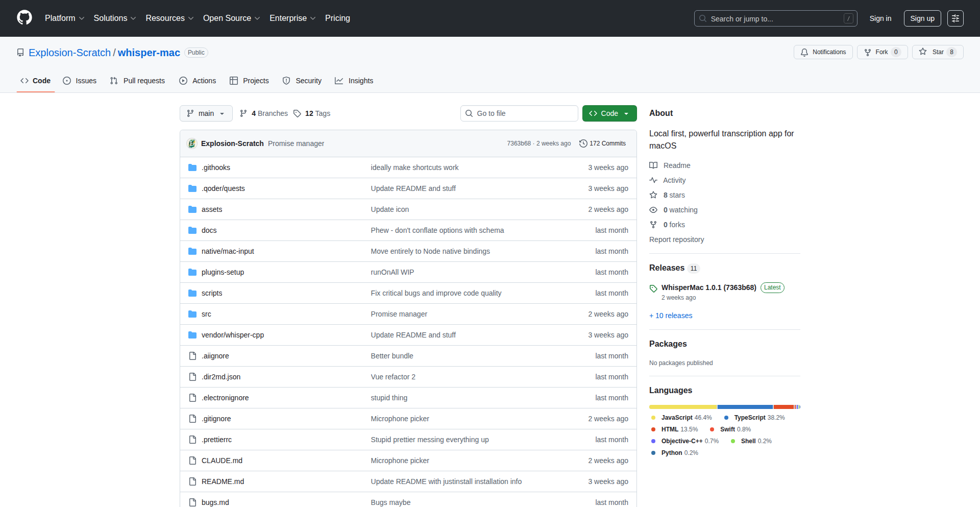Click the Activity pulse icon
980x507 pixels.
653,180
